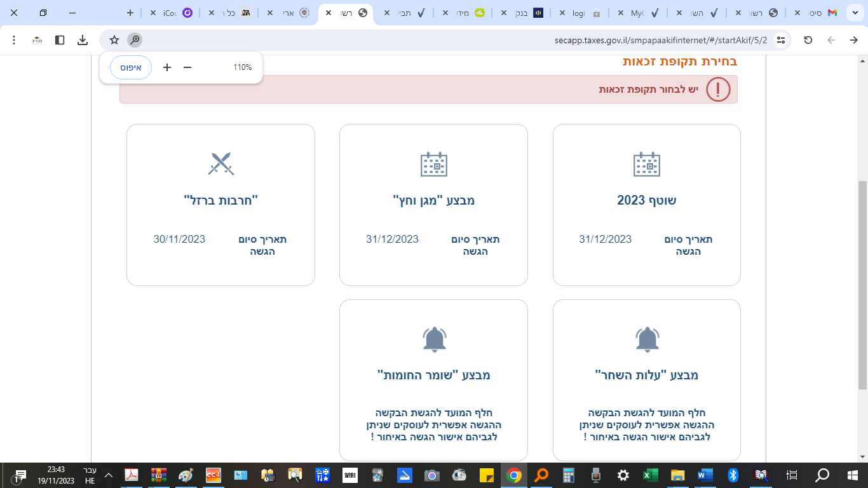The image size is (868, 488).
Task: Open Word from the taskbar
Action: coord(705,475)
